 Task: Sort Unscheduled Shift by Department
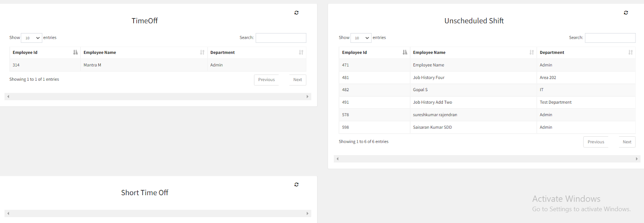tap(586, 52)
